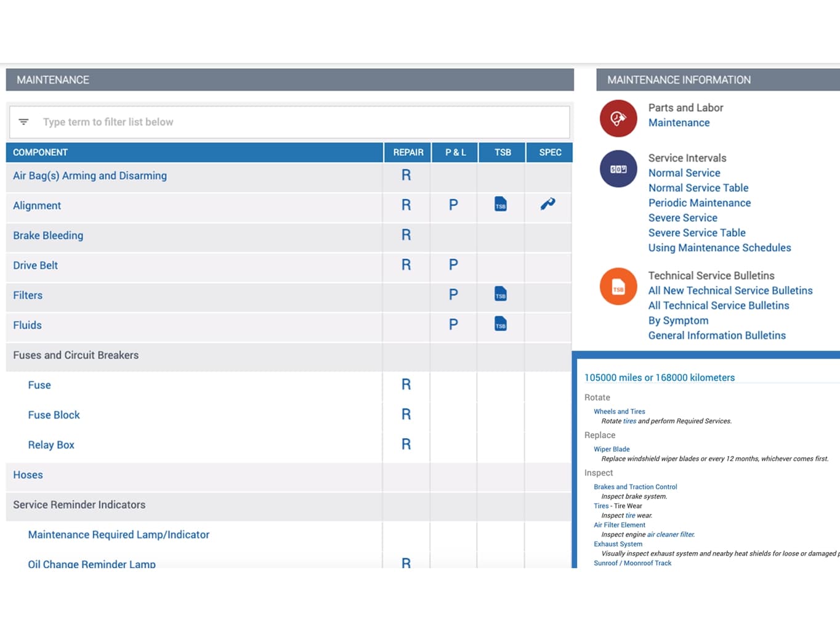Viewport: 840px width, 631px height.
Task: Open the Brake Bleeding component link
Action: coord(48,235)
